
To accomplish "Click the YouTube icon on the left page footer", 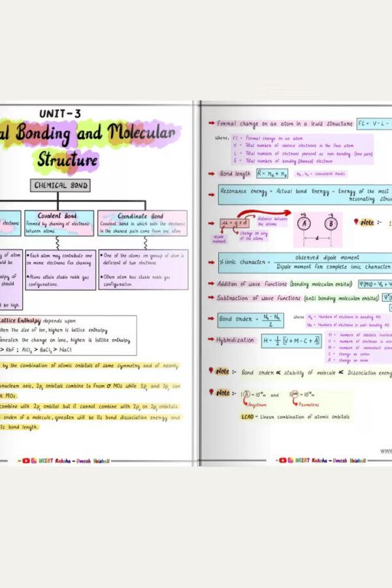I will [x=26, y=461].
